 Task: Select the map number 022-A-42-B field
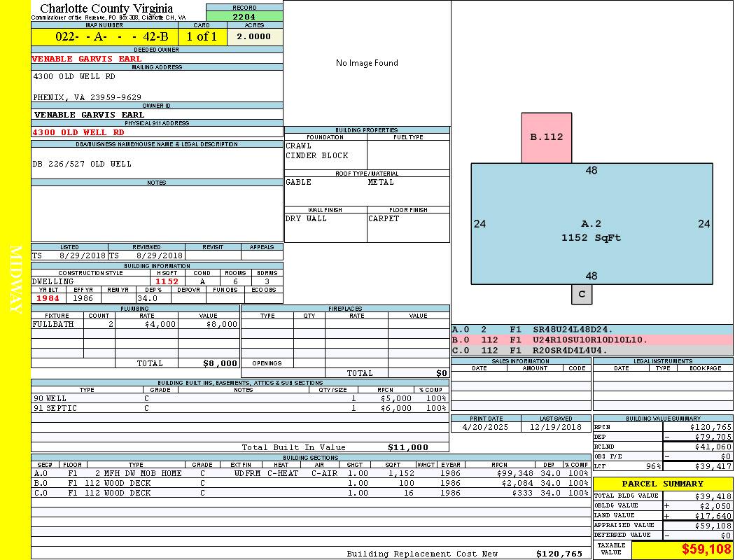click(104, 37)
